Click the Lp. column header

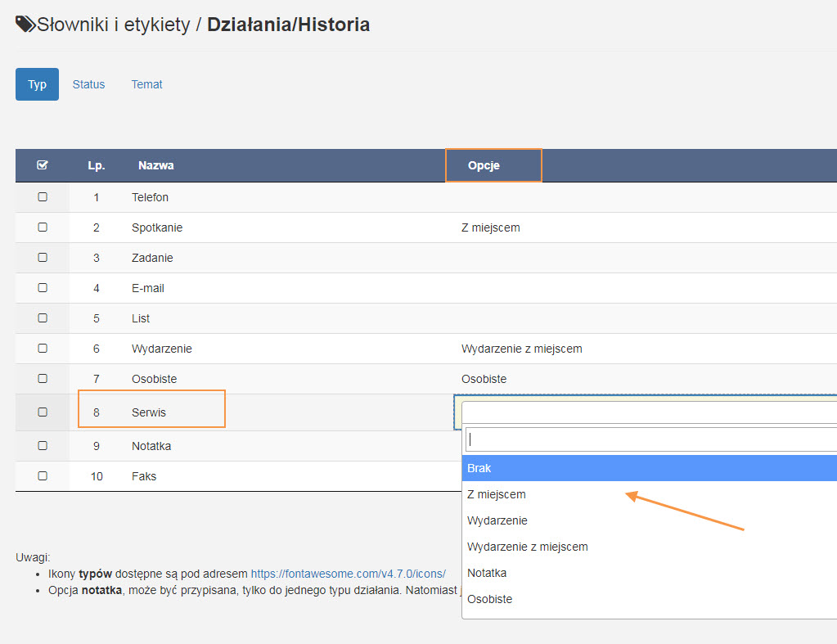96,165
